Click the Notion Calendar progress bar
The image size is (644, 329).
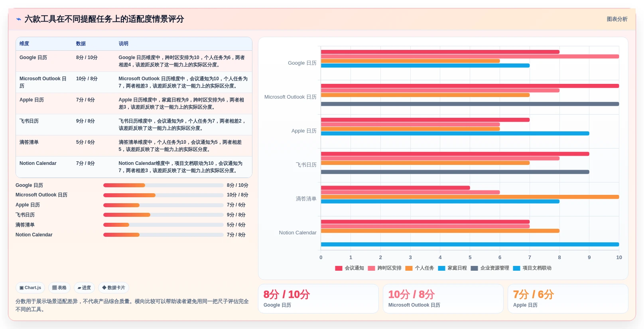pyautogui.click(x=163, y=235)
